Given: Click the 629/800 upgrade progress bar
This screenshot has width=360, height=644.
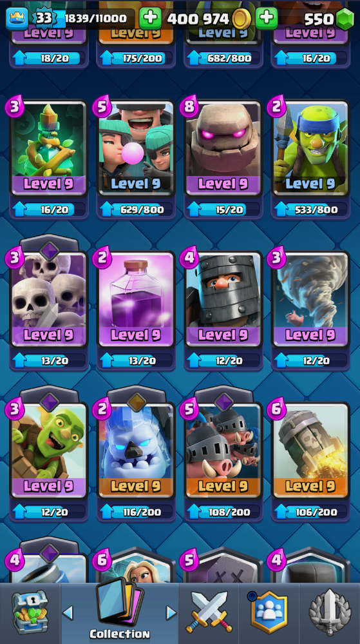Looking at the screenshot, I should point(136,210).
